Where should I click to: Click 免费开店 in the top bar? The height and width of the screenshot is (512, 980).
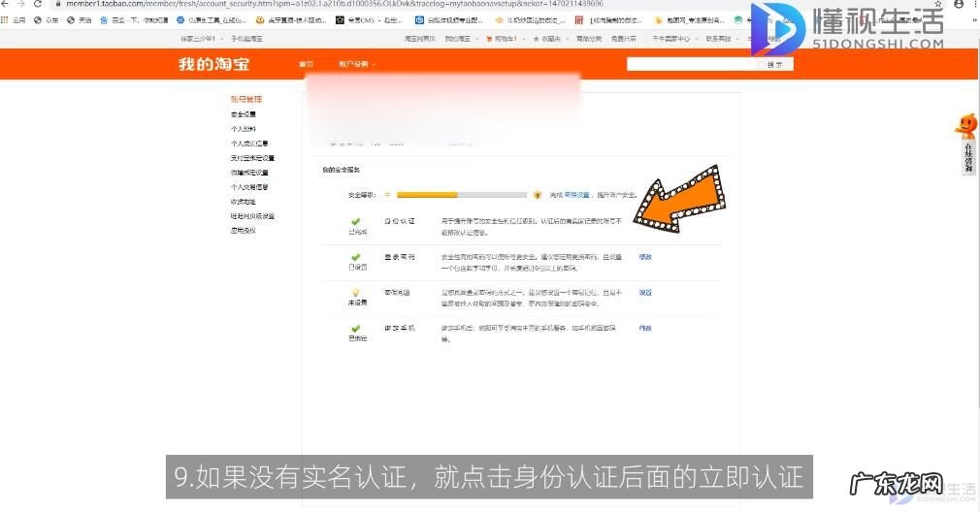[623, 39]
